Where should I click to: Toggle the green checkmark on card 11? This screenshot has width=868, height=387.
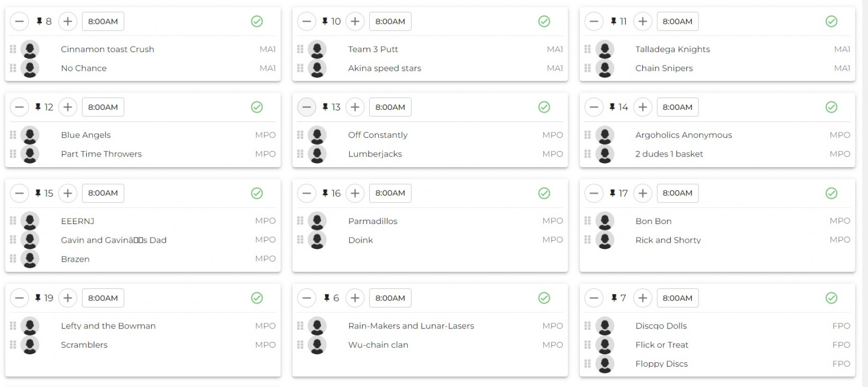pyautogui.click(x=831, y=21)
